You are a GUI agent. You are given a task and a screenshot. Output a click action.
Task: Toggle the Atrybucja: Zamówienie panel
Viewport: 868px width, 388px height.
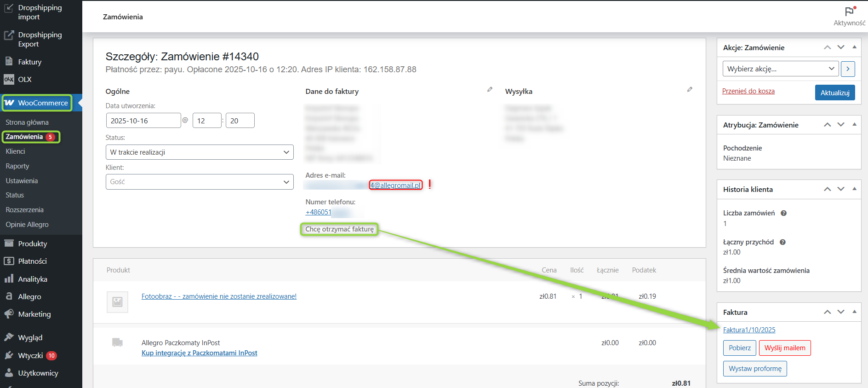[854, 124]
